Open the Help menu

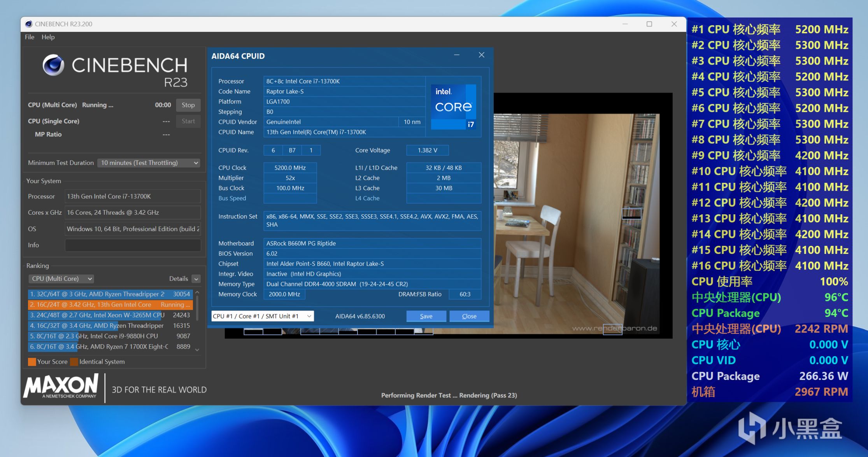48,37
